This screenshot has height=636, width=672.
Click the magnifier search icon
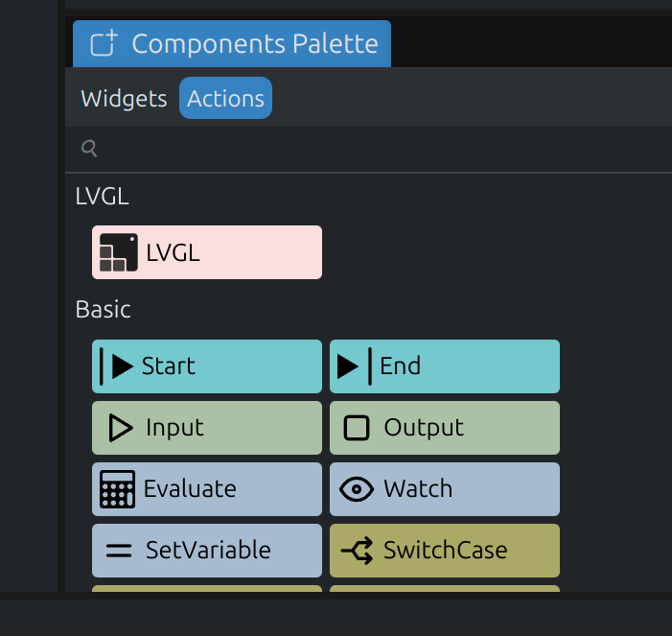point(89,148)
